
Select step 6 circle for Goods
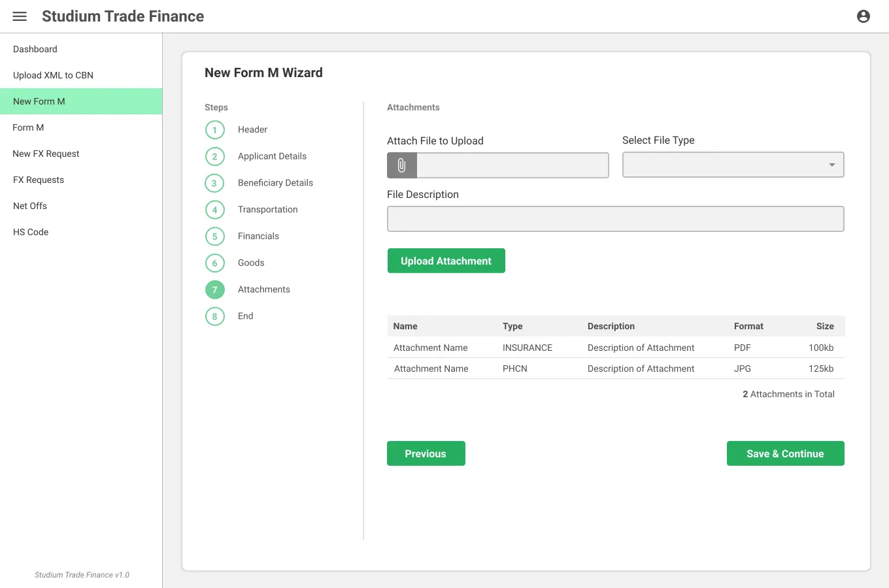214,263
